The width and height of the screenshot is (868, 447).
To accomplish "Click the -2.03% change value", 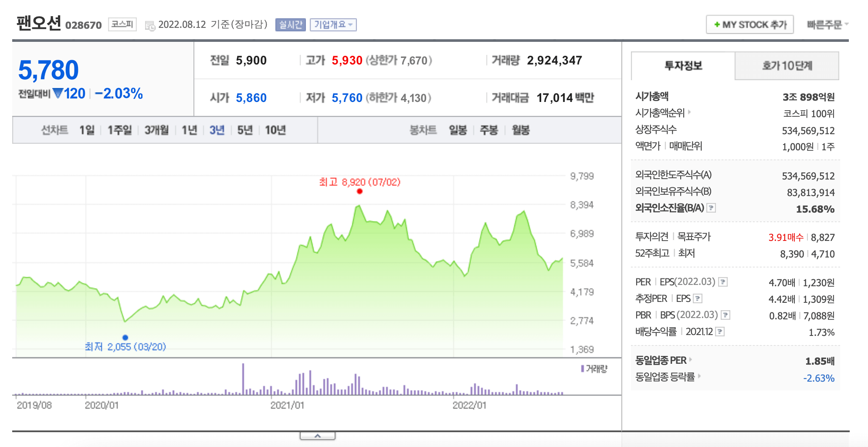I will click(x=119, y=93).
